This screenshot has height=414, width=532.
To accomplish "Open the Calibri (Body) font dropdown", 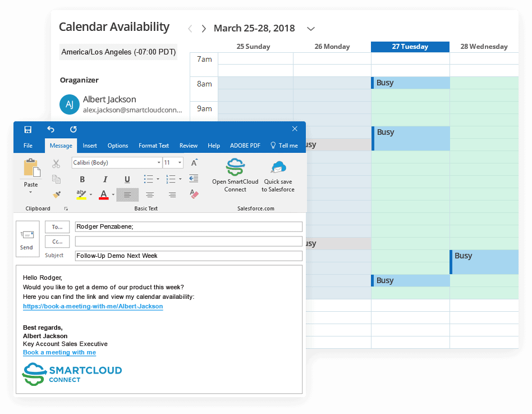I will point(158,163).
